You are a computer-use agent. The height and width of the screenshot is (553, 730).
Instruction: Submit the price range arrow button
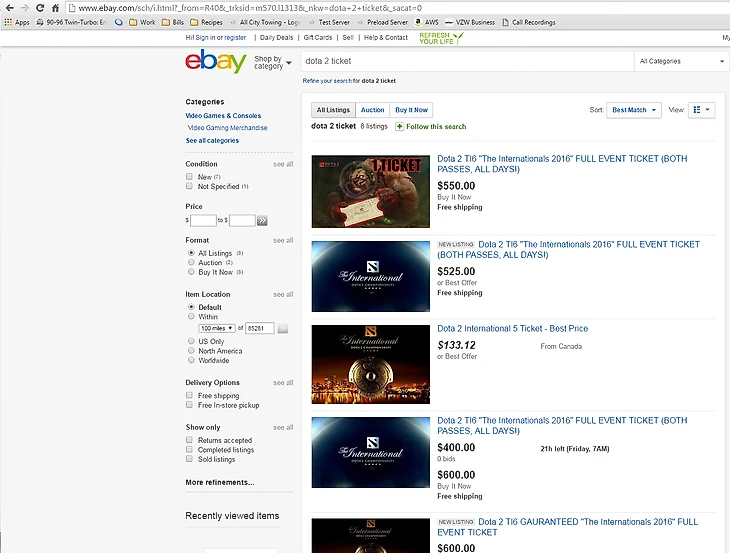[262, 220]
